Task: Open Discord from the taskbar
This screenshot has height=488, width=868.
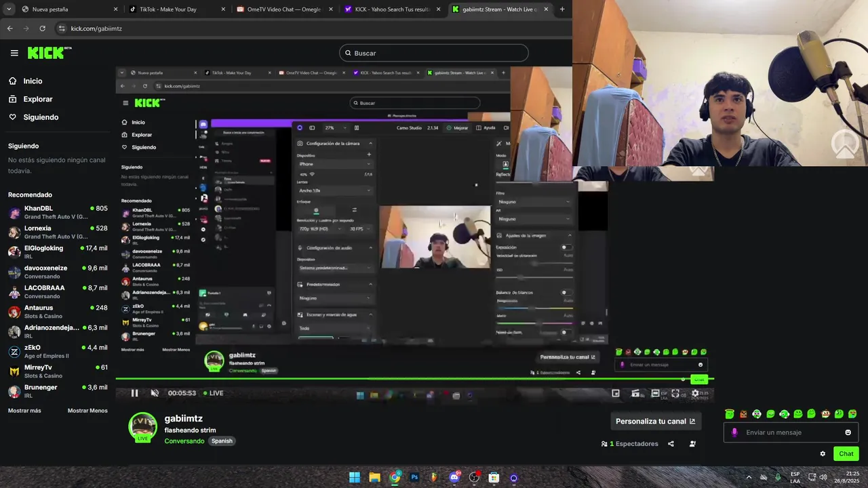Action: coord(454,477)
